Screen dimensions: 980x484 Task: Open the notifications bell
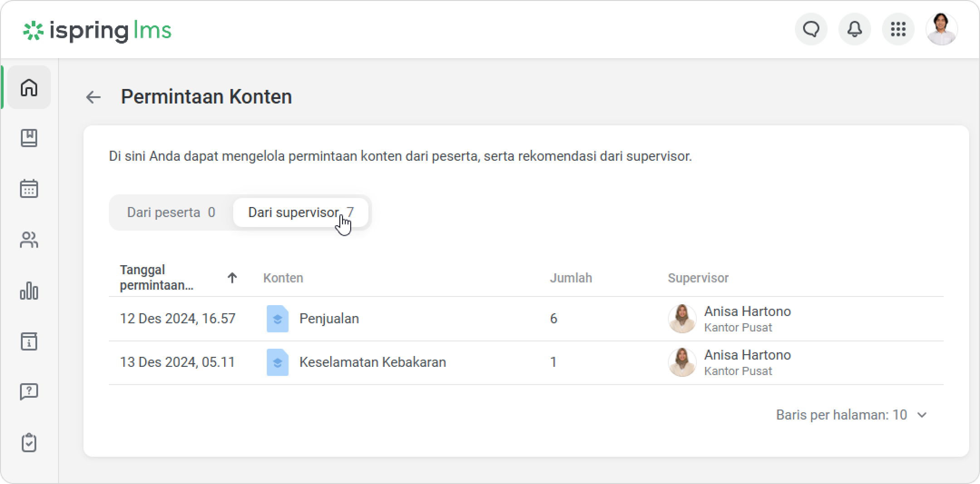tap(854, 30)
